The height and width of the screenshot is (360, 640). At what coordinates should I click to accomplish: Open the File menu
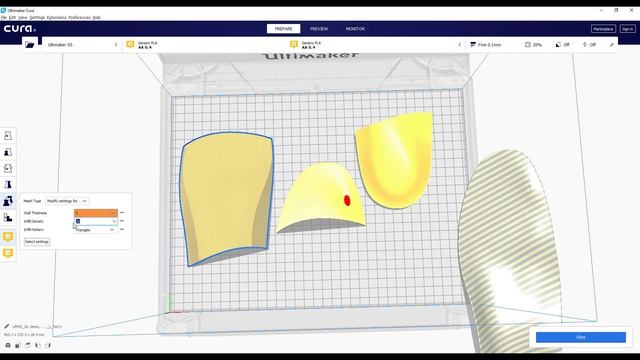click(4, 18)
